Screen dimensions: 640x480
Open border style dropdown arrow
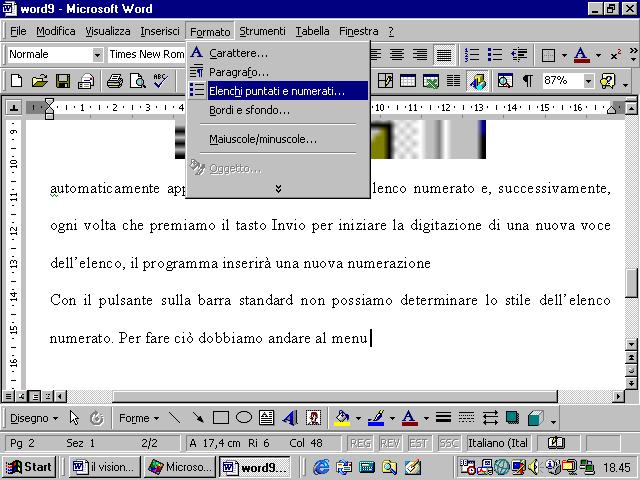(x=564, y=55)
